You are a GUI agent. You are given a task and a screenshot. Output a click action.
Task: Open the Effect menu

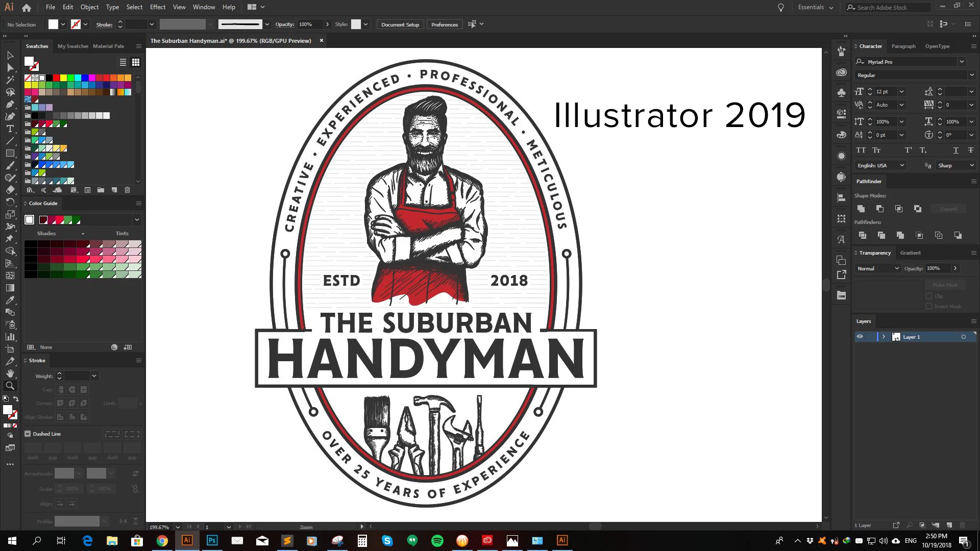coord(157,7)
